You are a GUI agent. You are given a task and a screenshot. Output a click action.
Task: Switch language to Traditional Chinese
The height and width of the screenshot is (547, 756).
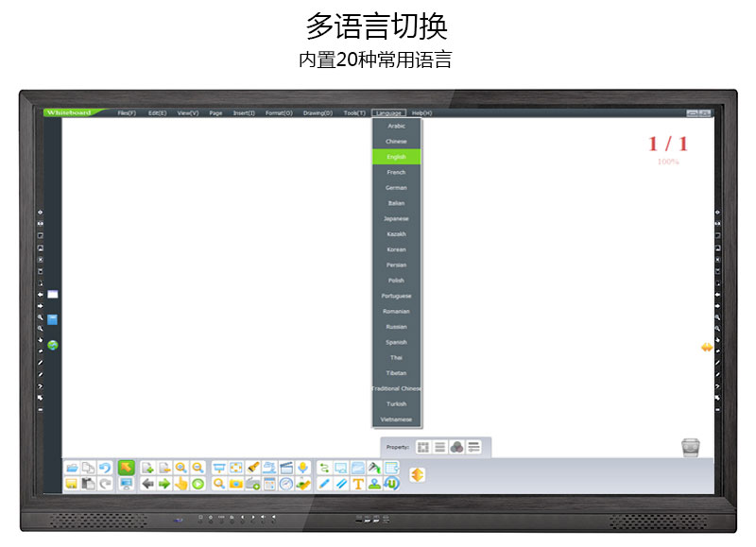click(x=396, y=388)
